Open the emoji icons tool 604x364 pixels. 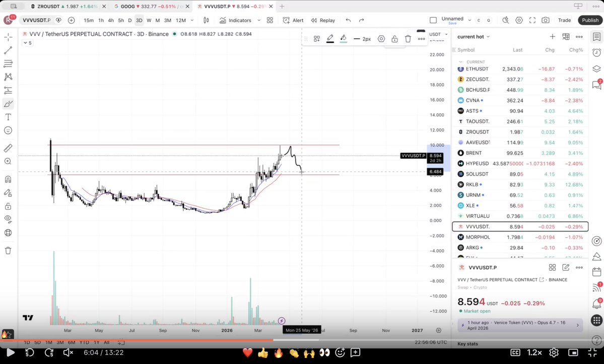click(8, 130)
